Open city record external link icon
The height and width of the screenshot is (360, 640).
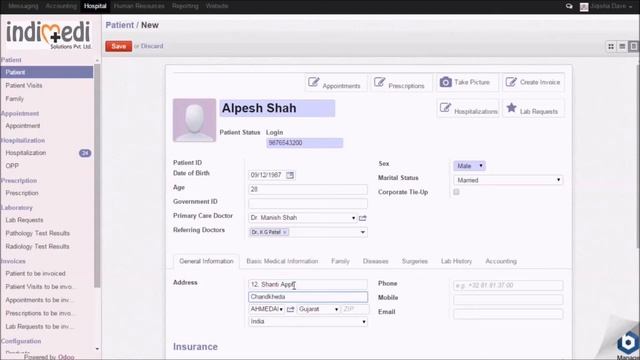tap(291, 309)
